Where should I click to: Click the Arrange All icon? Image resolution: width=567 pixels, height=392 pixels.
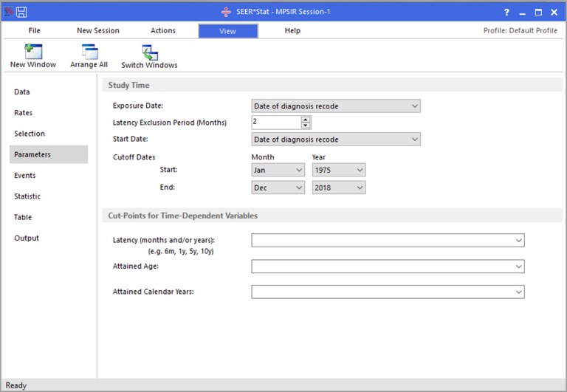point(89,52)
